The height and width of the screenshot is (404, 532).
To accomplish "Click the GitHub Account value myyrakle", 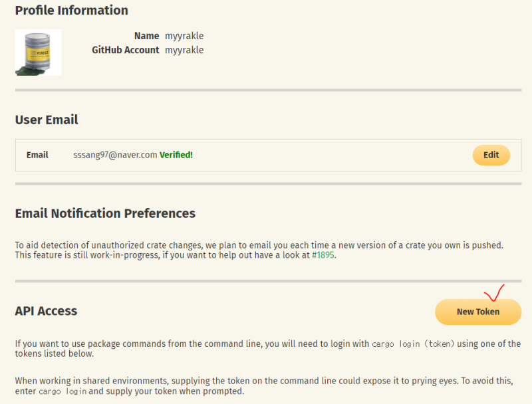I will [184, 50].
